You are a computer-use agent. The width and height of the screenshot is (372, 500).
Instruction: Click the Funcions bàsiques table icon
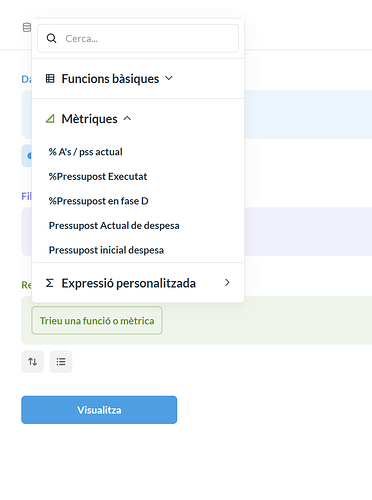pyautogui.click(x=50, y=79)
